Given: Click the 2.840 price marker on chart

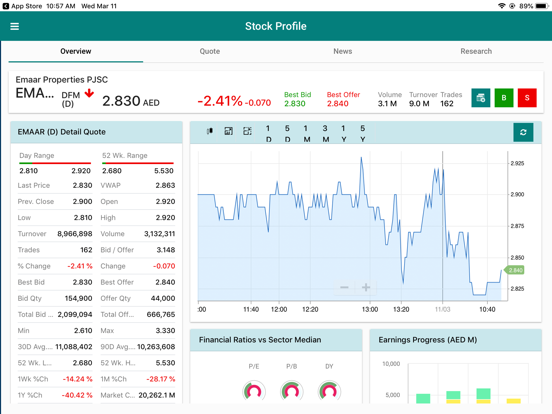Looking at the screenshot, I should pos(515,270).
